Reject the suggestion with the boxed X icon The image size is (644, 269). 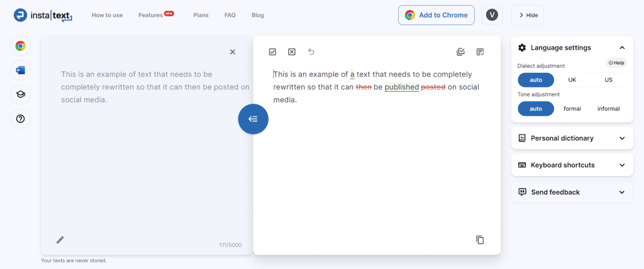coord(292,52)
